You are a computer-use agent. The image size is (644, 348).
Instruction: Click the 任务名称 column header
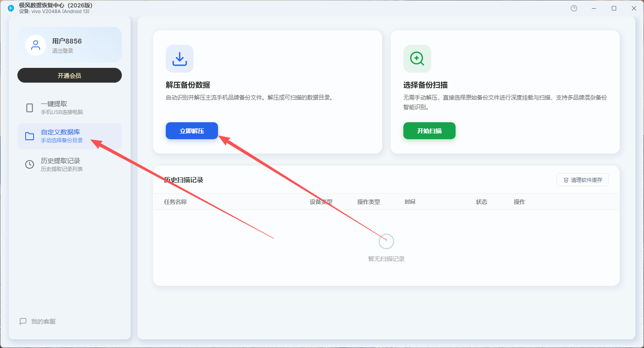pyautogui.click(x=175, y=202)
